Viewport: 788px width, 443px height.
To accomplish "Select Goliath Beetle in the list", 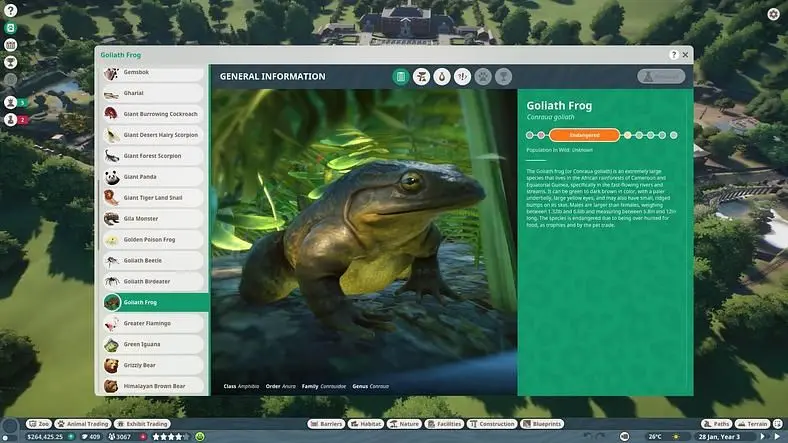I will tap(153, 261).
